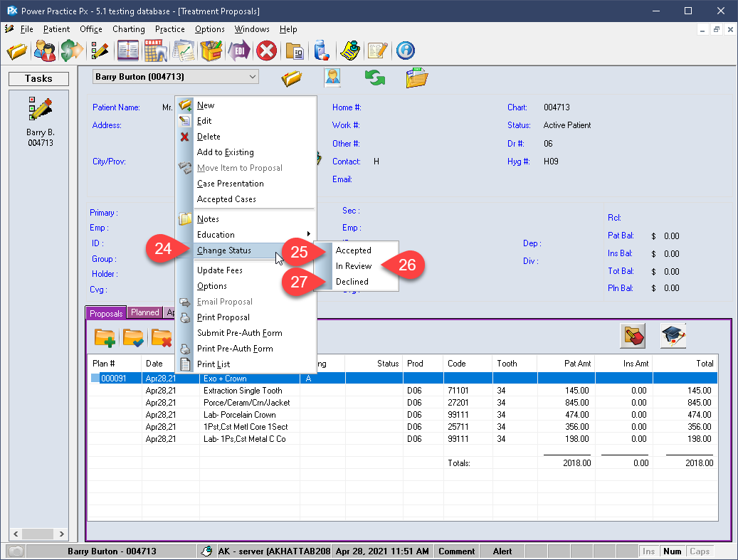Switch to the Planned tab

pyautogui.click(x=145, y=312)
